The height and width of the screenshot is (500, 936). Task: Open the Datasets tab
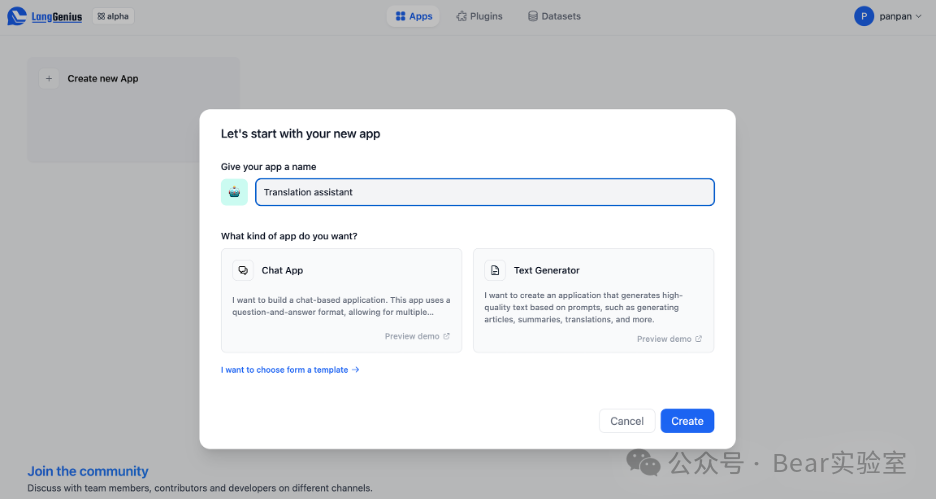(x=554, y=16)
